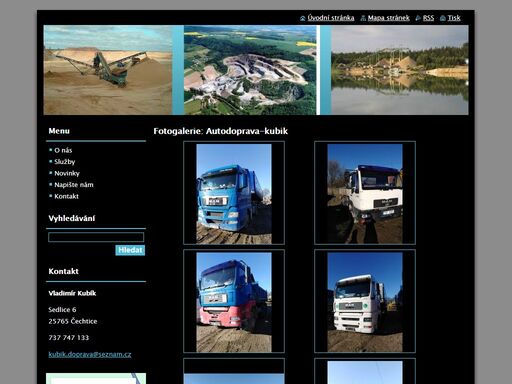512x384 pixels.
Task: Open the Kontakt menu item
Action: pos(67,196)
